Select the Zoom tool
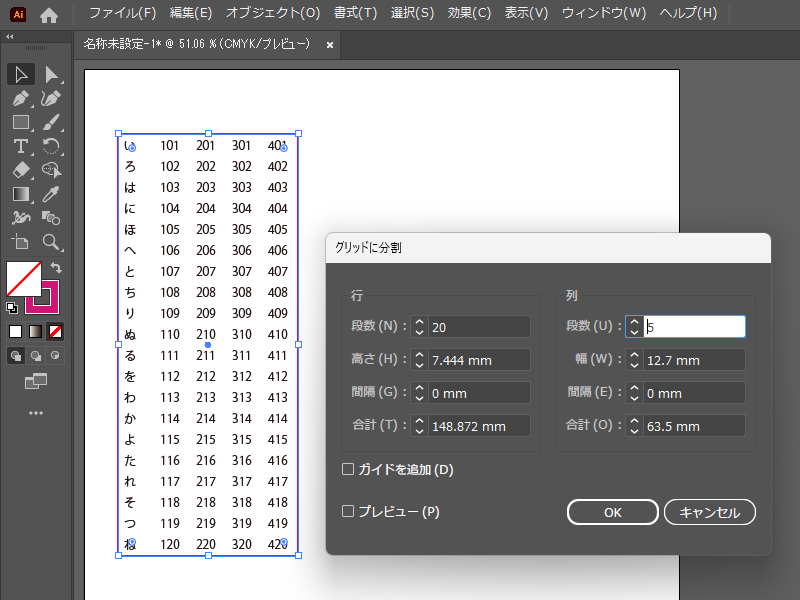The width and height of the screenshot is (800, 600). pos(52,242)
